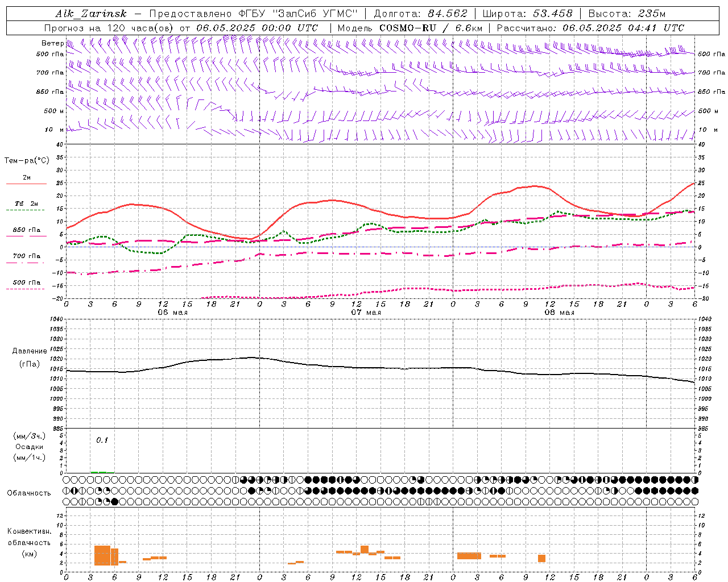The width and height of the screenshot is (728, 582).
Task: Click the Облачность cloudiness label
Action: click(x=29, y=493)
